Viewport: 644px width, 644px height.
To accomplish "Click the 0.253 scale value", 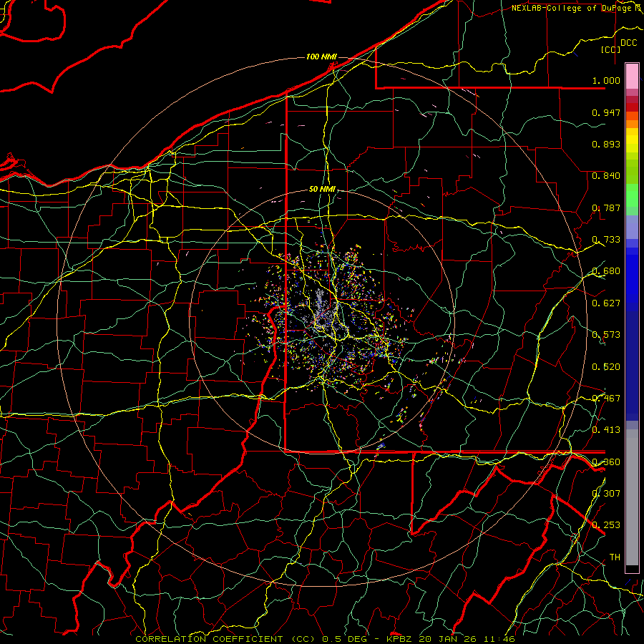I will click(606, 525).
